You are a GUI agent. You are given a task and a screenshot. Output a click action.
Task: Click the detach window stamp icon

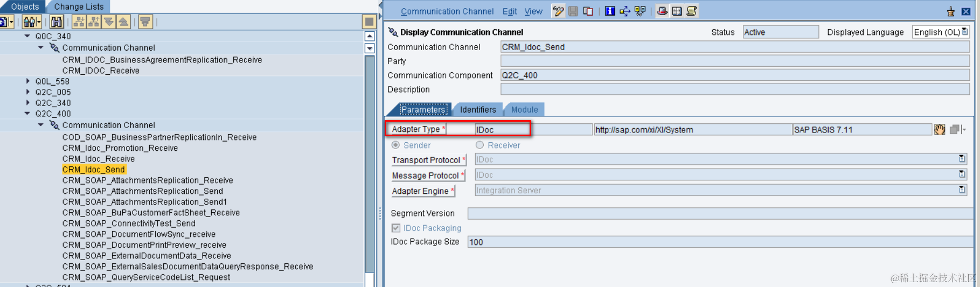951,11
